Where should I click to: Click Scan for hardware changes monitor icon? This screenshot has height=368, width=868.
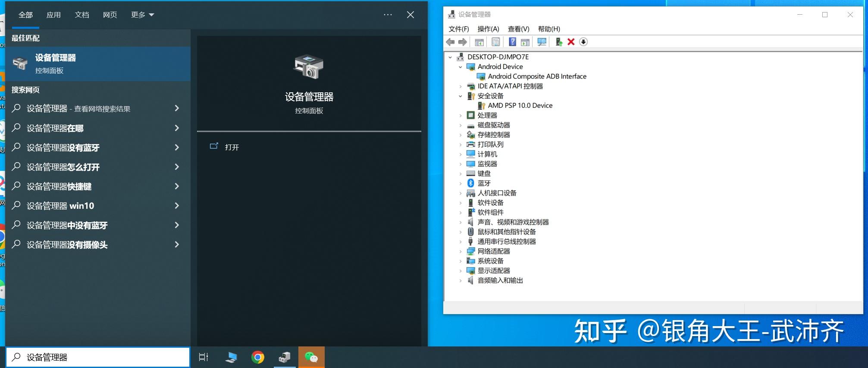542,42
